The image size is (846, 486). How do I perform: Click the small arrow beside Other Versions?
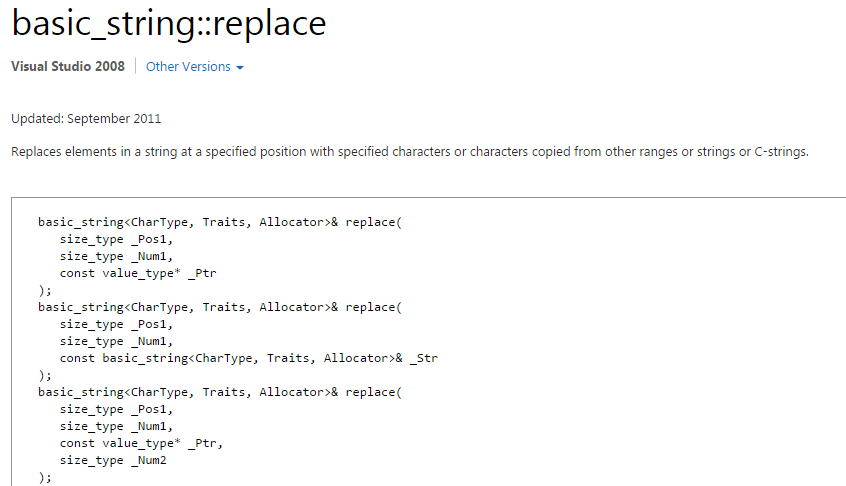point(240,68)
